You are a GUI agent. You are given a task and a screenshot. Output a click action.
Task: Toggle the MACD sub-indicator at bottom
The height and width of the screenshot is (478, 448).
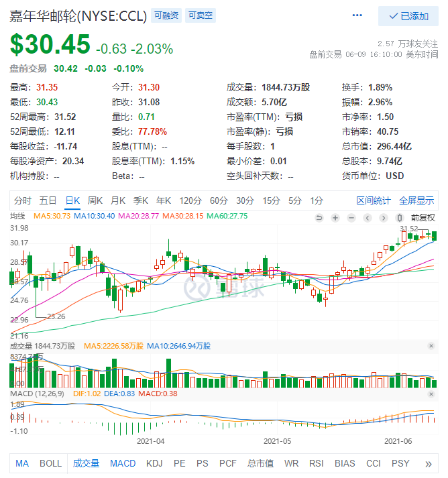pyautogui.click(x=123, y=463)
